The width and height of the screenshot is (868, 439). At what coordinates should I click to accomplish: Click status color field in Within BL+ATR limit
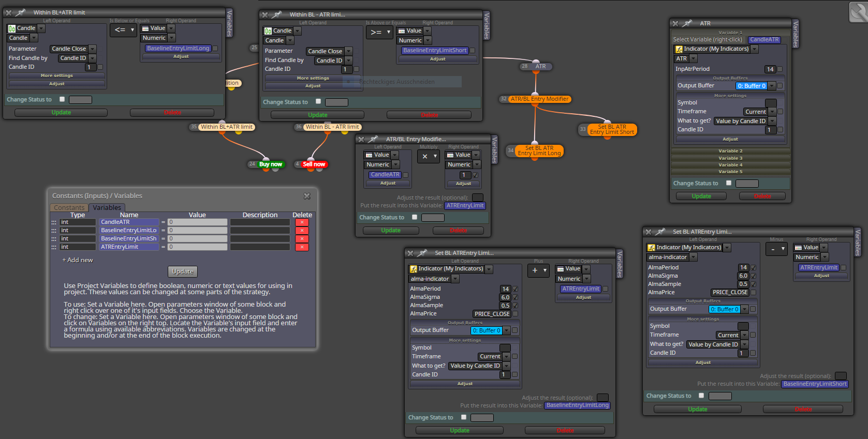(80, 100)
